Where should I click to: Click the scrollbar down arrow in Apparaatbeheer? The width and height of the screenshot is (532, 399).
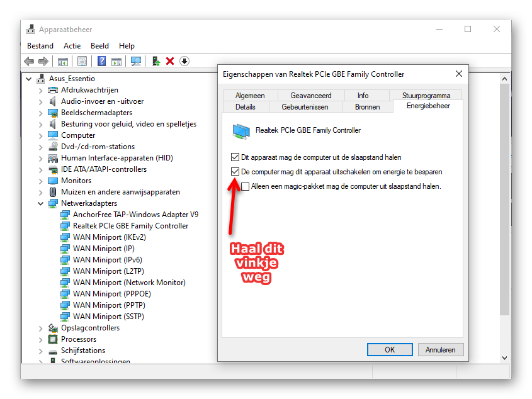[504, 357]
